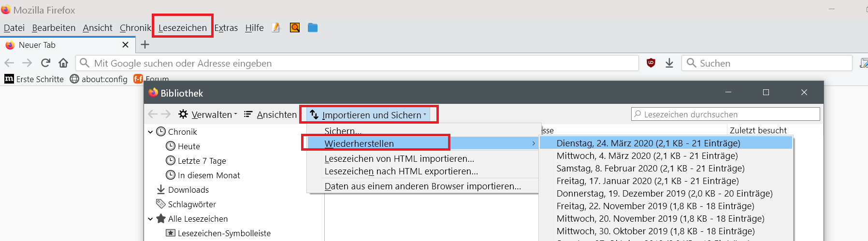Collapse the Chronik tree node
The height and width of the screenshot is (241, 868).
point(150,132)
